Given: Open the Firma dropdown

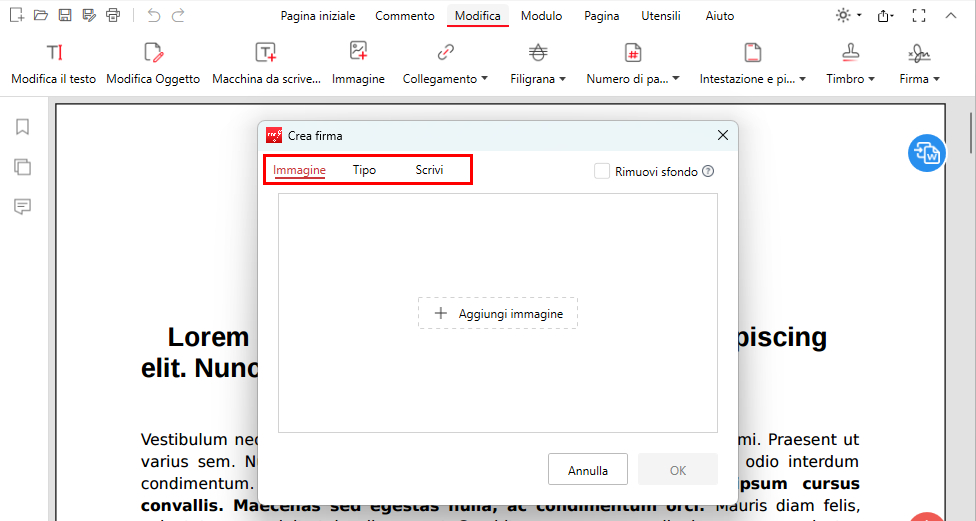Looking at the screenshot, I should (x=920, y=78).
